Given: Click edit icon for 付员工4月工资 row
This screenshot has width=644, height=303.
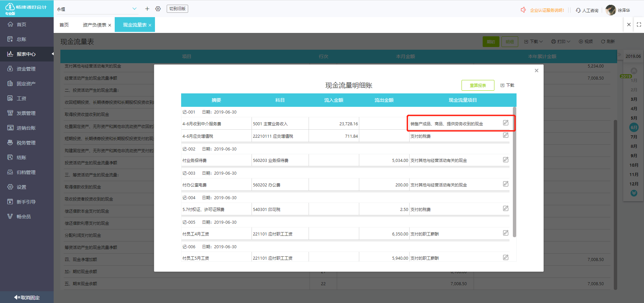Looking at the screenshot, I should [505, 233].
